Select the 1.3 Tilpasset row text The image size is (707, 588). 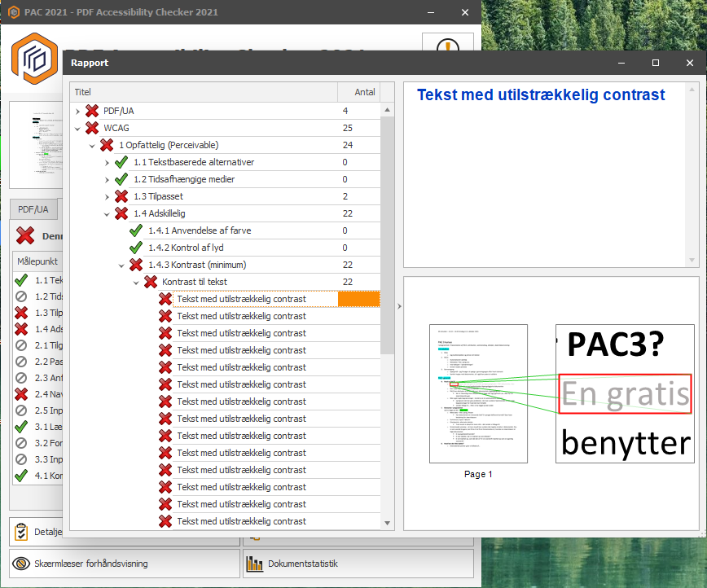click(x=158, y=196)
